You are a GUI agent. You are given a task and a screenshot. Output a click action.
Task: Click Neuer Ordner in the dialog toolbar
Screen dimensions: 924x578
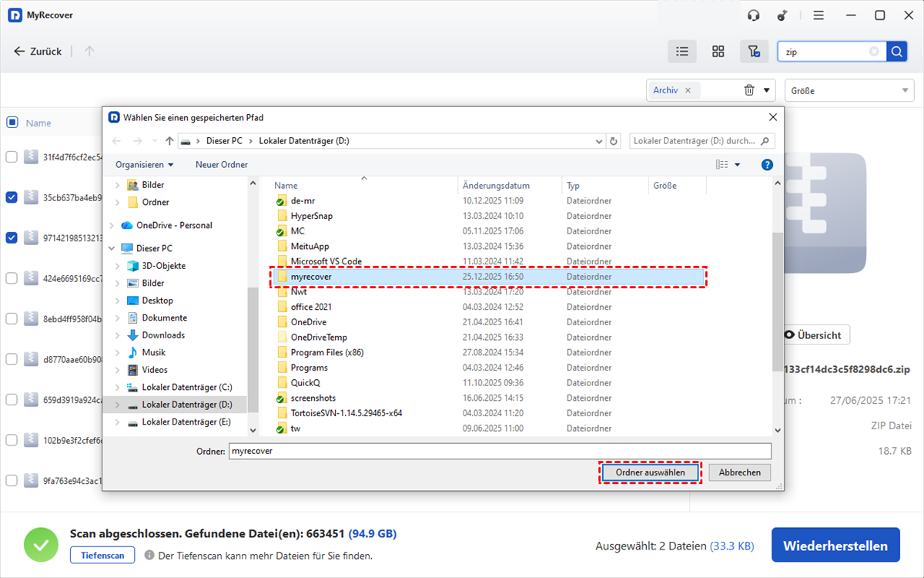pyautogui.click(x=222, y=165)
